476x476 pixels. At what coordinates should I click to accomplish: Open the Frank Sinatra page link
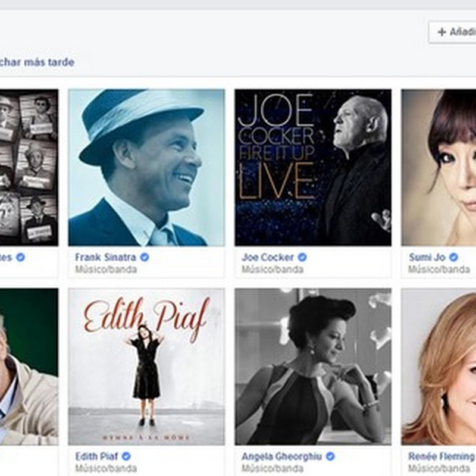point(105,258)
